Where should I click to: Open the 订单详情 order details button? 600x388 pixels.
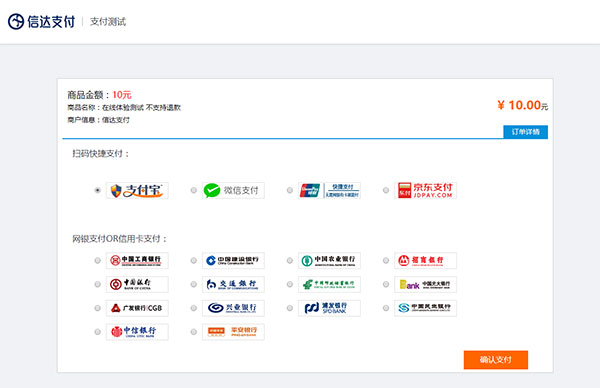pyautogui.click(x=525, y=132)
